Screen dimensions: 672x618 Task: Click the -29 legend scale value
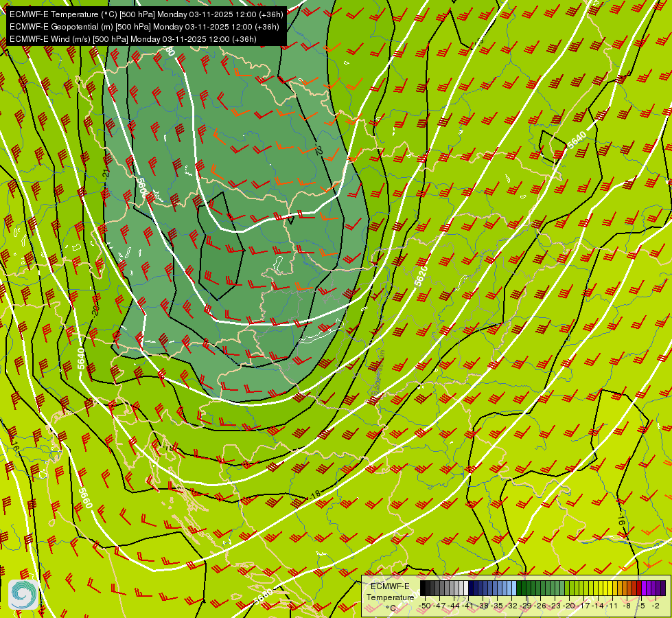point(526,606)
